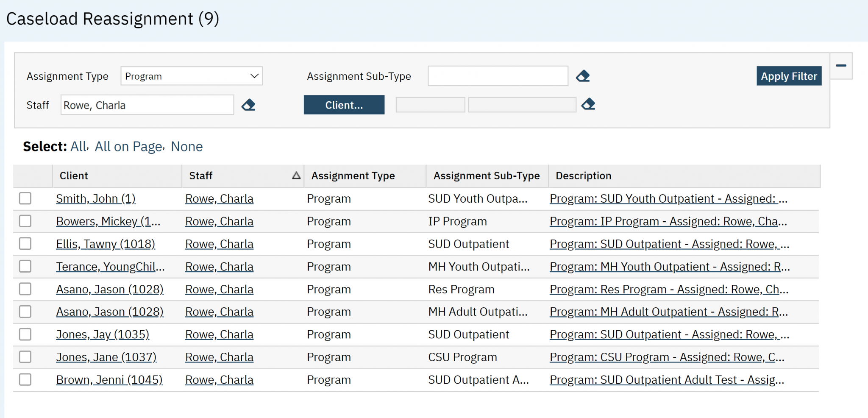
Task: Open the Client... selection dialog
Action: 344,105
